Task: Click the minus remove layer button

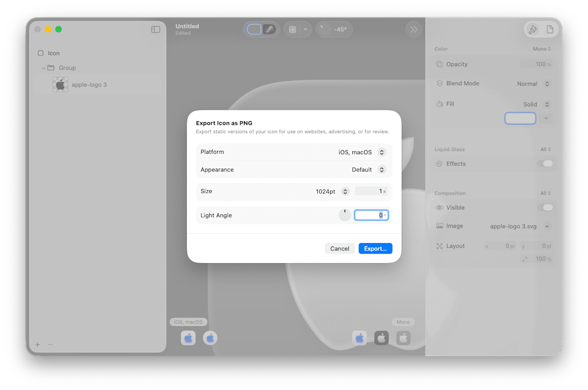Action: [x=50, y=344]
